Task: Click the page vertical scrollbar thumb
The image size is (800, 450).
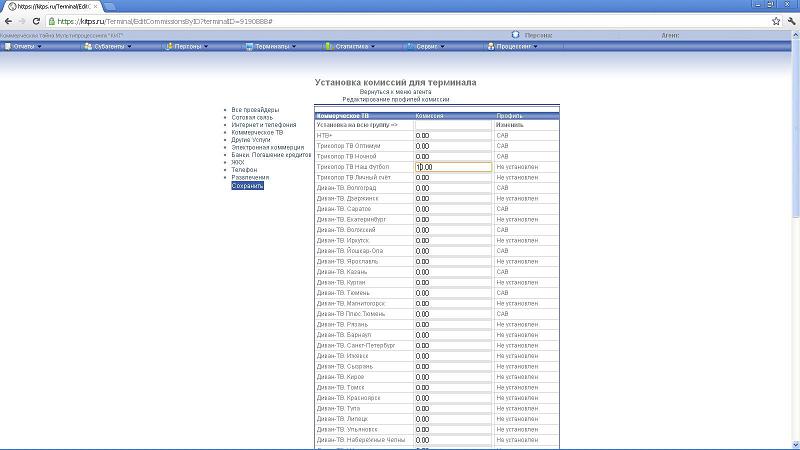Action: click(795, 128)
